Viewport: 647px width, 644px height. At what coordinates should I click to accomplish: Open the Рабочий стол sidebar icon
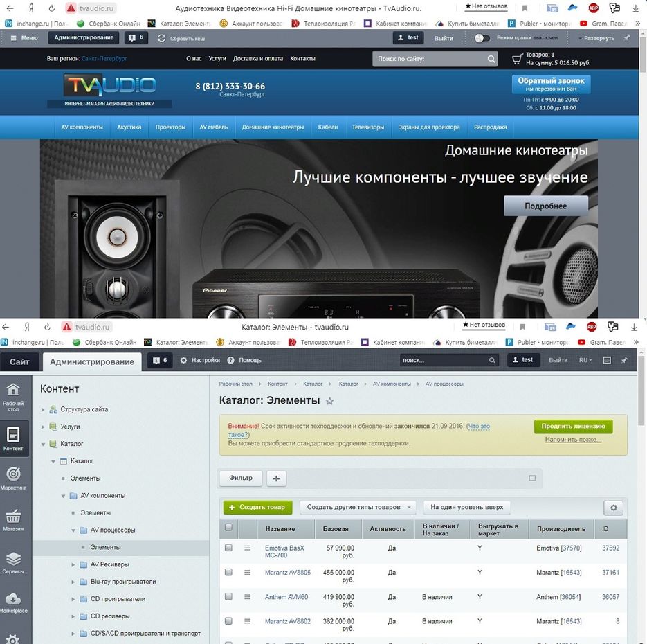point(12,397)
